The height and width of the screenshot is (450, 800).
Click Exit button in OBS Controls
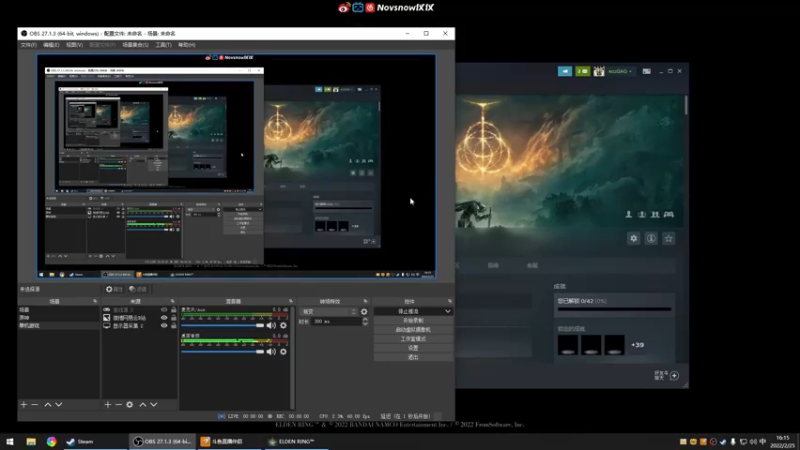[413, 357]
